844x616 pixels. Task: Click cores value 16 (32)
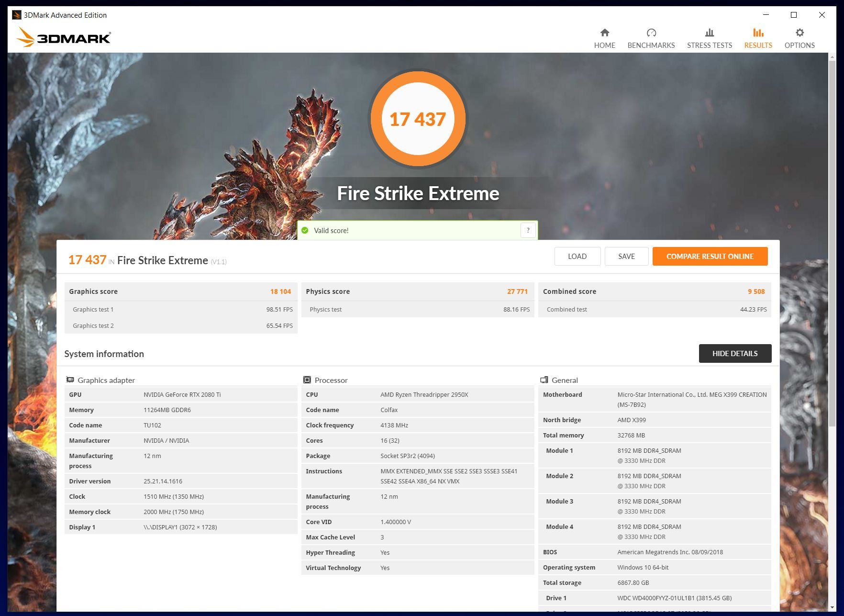tap(389, 441)
